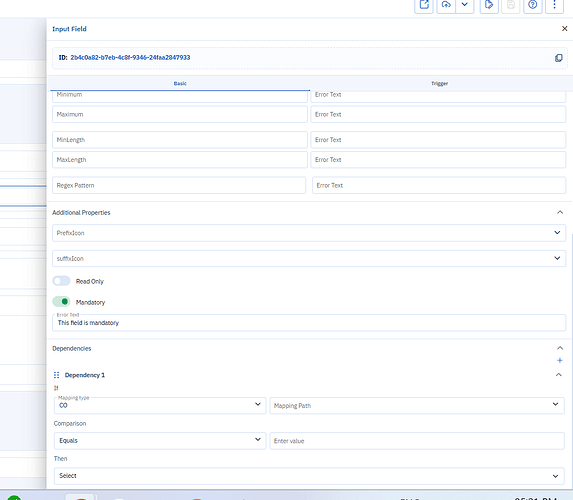The width and height of the screenshot is (573, 500).
Task: Open the arrow menu beside cloud upload
Action: 465,5
